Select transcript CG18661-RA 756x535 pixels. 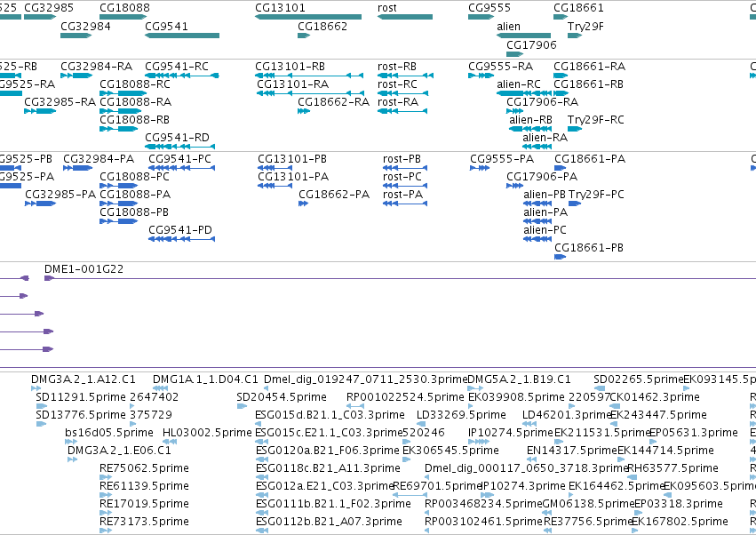point(589,67)
